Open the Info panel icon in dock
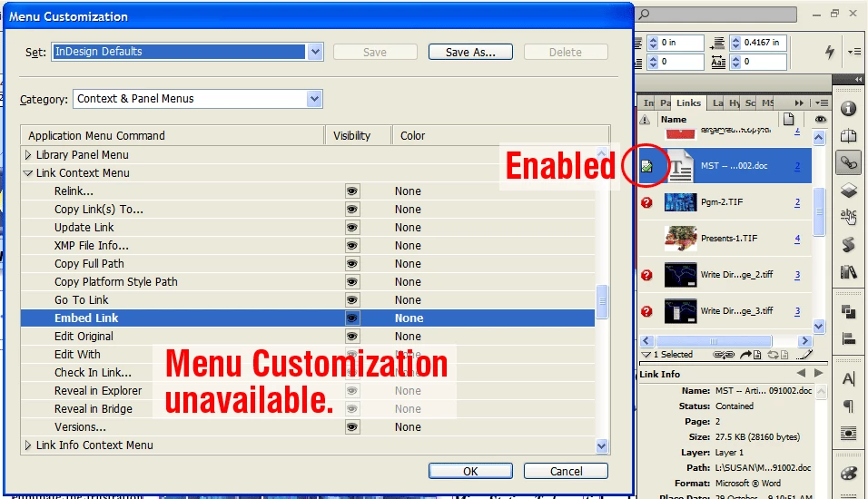Viewport: 868px width, 499px height. coord(848,108)
